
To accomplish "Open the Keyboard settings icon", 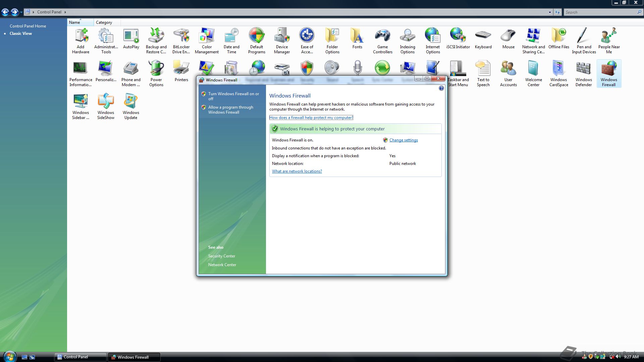I will click(483, 39).
